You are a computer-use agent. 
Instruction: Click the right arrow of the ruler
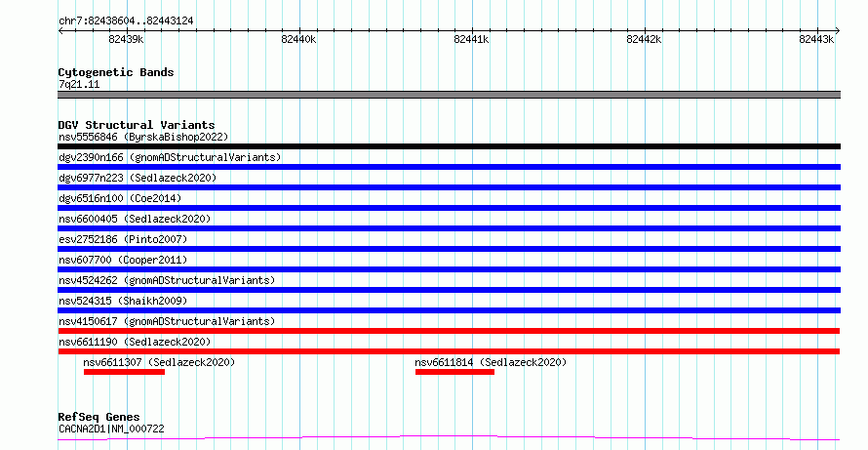(837, 31)
